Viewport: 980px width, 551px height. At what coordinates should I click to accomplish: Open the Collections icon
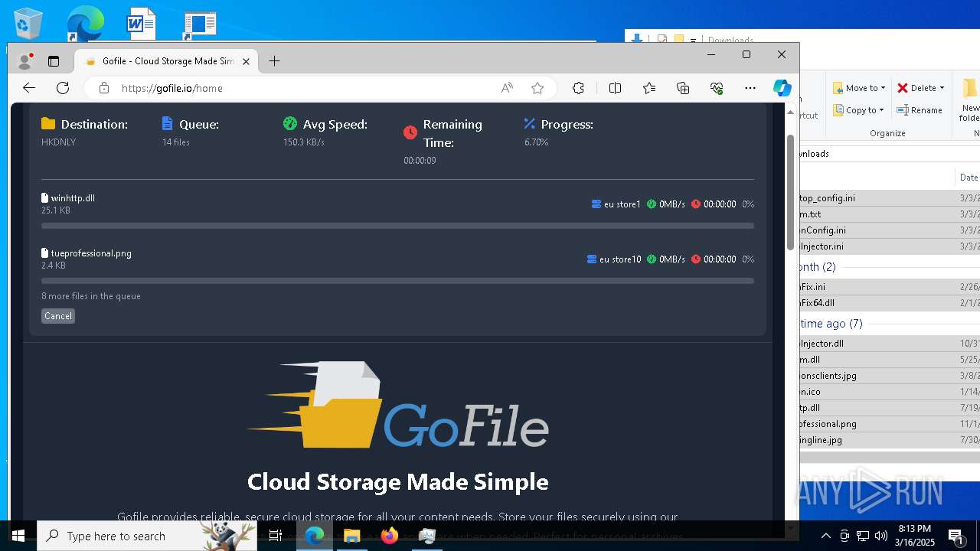point(683,88)
